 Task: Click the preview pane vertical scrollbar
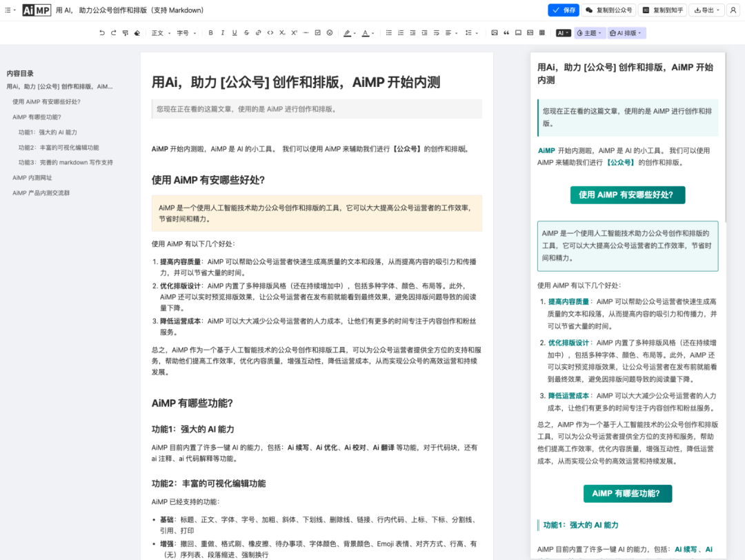[x=726, y=138]
